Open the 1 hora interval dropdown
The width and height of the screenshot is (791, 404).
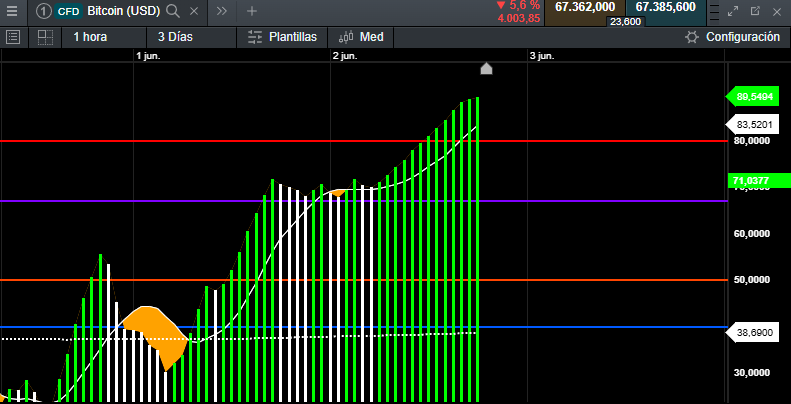pos(103,37)
